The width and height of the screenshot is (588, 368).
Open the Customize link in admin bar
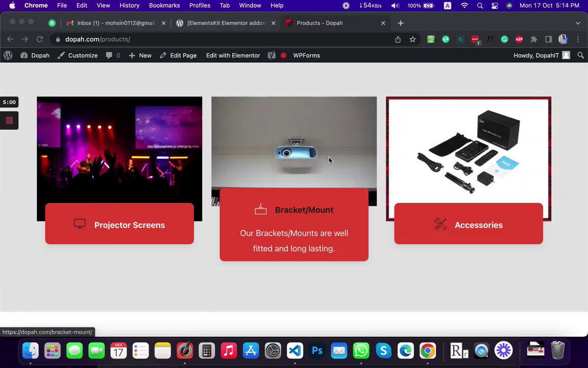78,55
